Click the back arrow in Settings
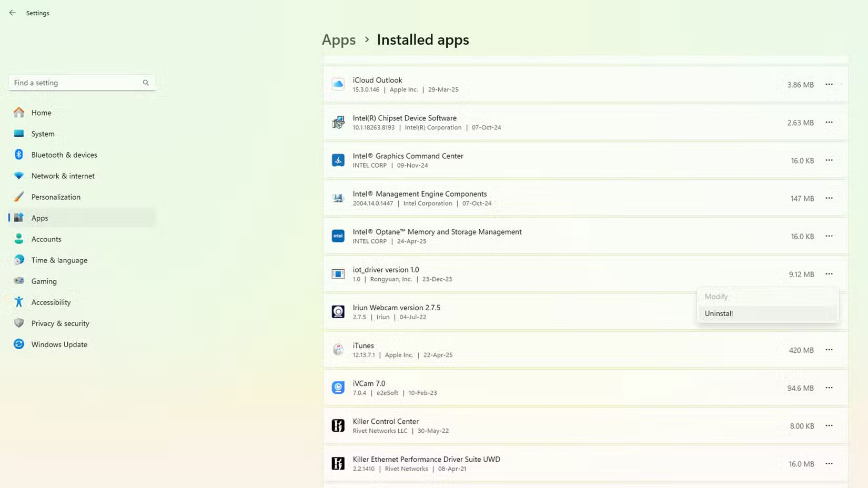The width and height of the screenshot is (868, 488). click(12, 13)
